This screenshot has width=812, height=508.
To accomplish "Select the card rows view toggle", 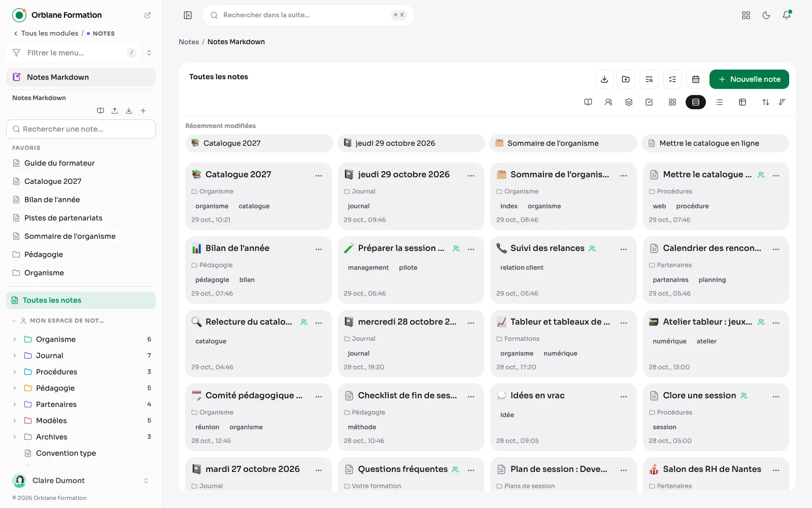I will click(696, 102).
